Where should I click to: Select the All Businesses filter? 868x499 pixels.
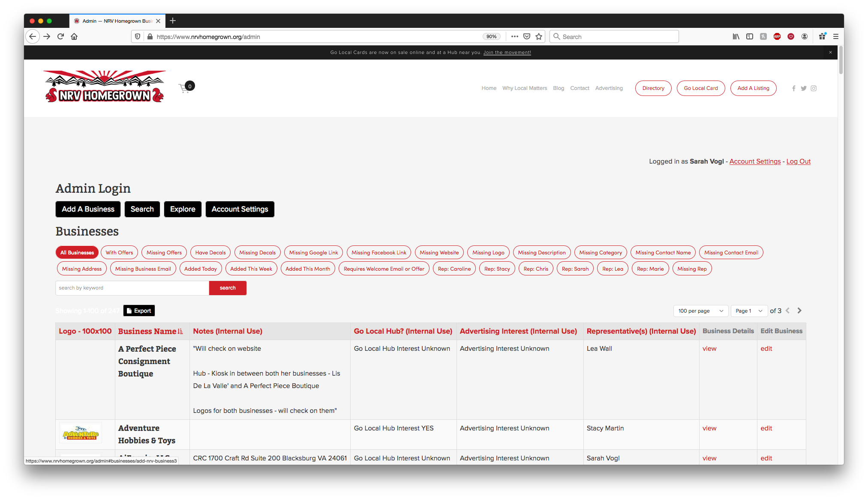click(77, 253)
